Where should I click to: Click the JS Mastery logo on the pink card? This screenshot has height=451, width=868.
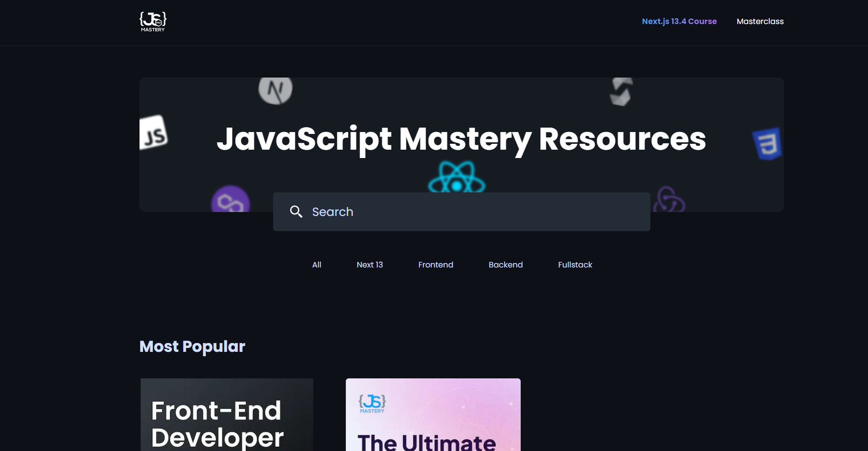[x=372, y=404]
